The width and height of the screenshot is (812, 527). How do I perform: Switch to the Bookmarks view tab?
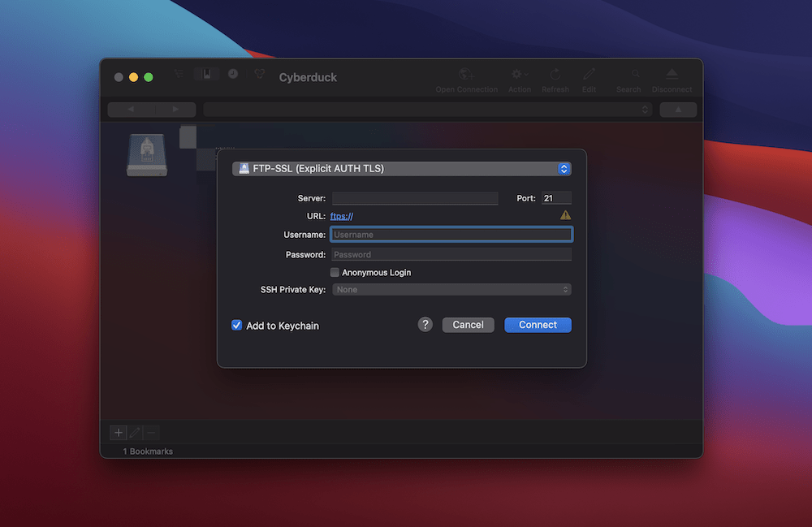[x=206, y=74]
